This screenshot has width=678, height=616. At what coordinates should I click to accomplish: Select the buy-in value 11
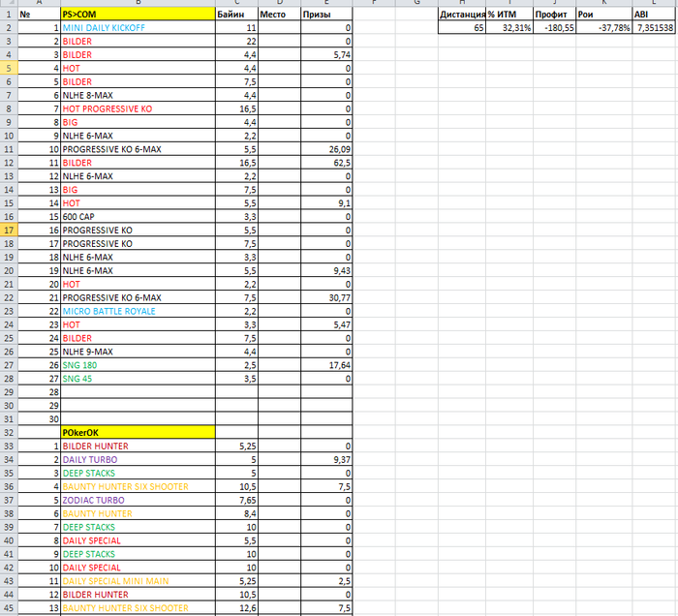236,28
